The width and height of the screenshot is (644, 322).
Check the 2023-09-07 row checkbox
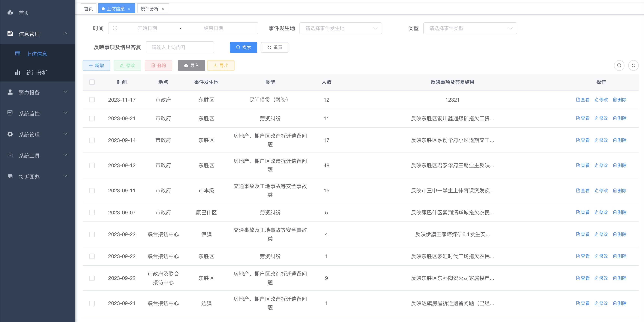click(x=92, y=212)
